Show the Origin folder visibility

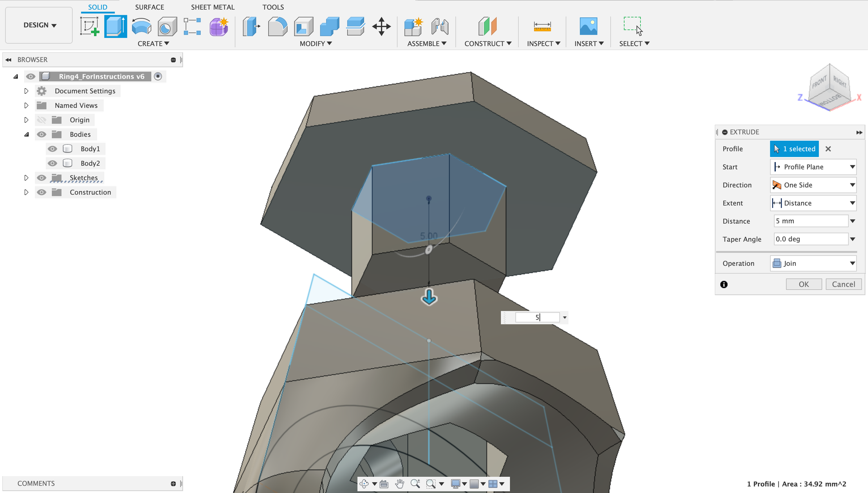(x=42, y=120)
